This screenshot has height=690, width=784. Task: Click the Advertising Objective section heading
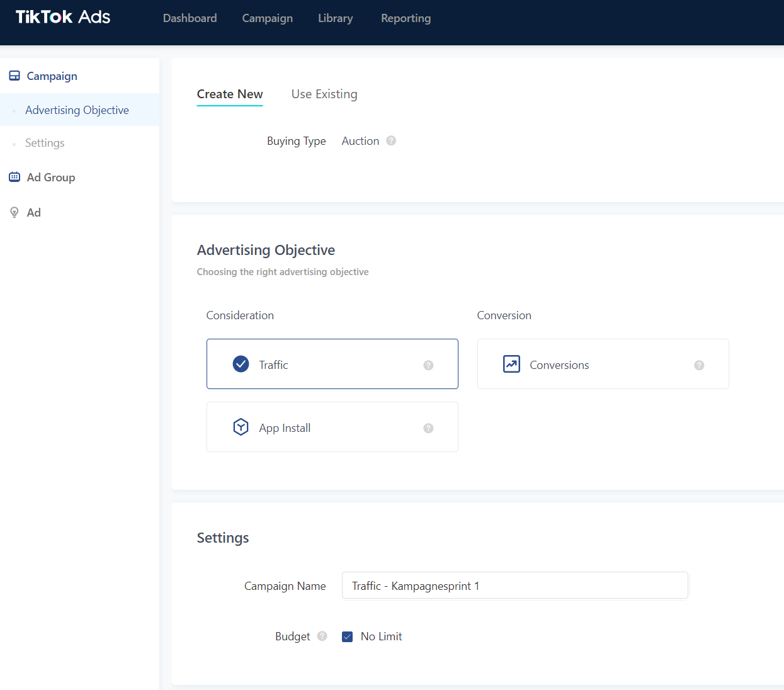266,250
